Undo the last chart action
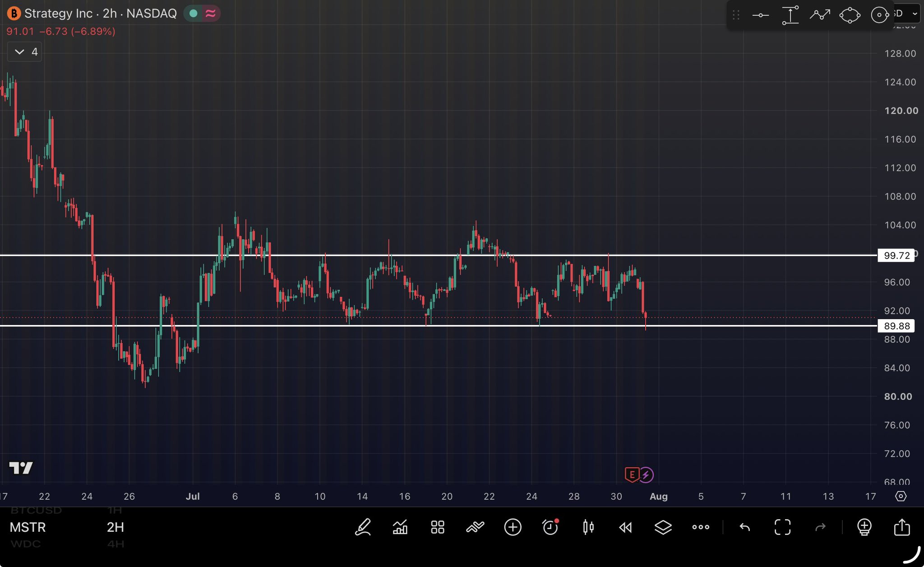Image resolution: width=924 pixels, height=567 pixels. pos(745,527)
